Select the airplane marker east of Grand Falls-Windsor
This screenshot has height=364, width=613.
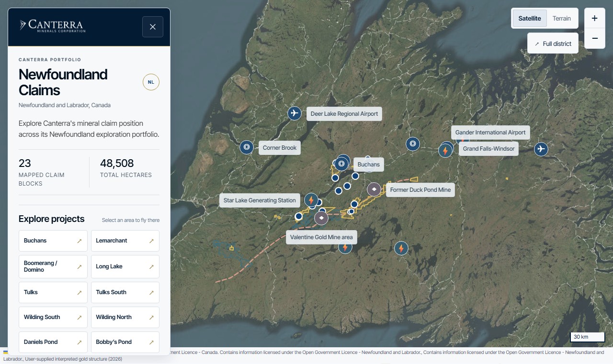point(541,149)
